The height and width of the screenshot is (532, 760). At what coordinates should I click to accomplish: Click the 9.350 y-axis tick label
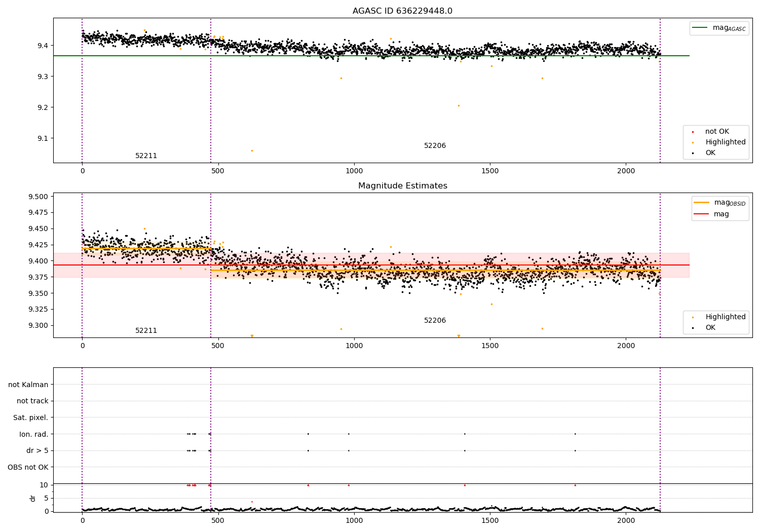pyautogui.click(x=38, y=293)
